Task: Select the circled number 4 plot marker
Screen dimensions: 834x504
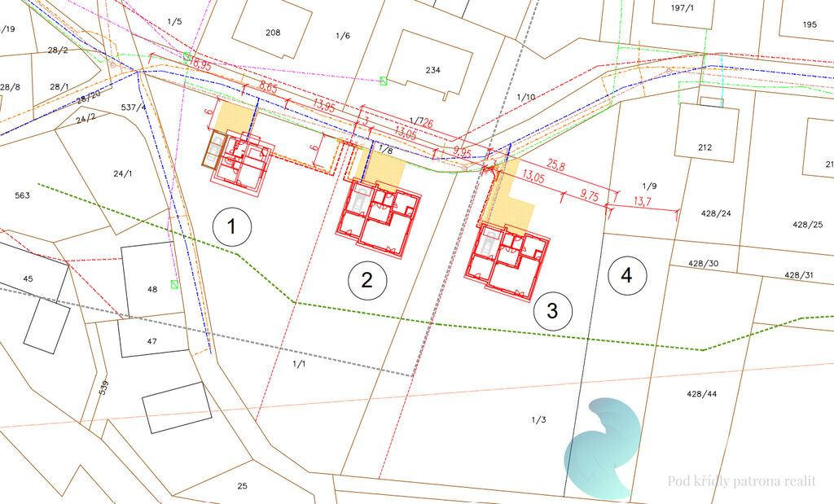Action: click(x=625, y=274)
